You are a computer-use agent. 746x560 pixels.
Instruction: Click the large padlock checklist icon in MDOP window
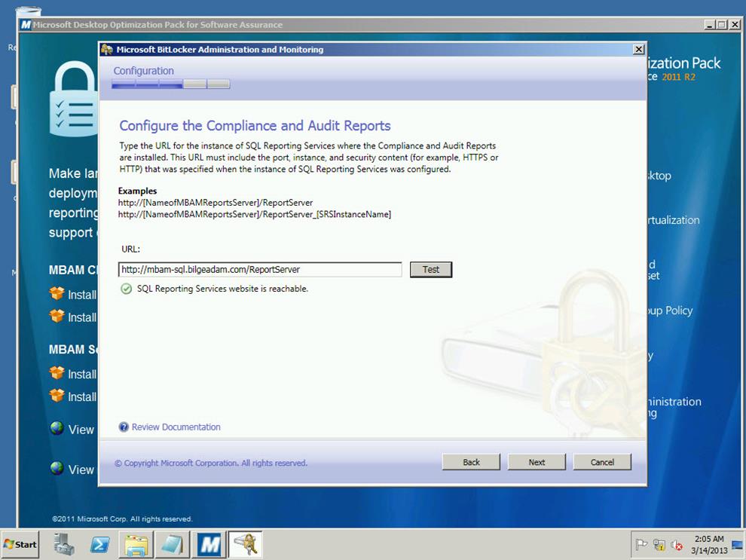click(74, 99)
